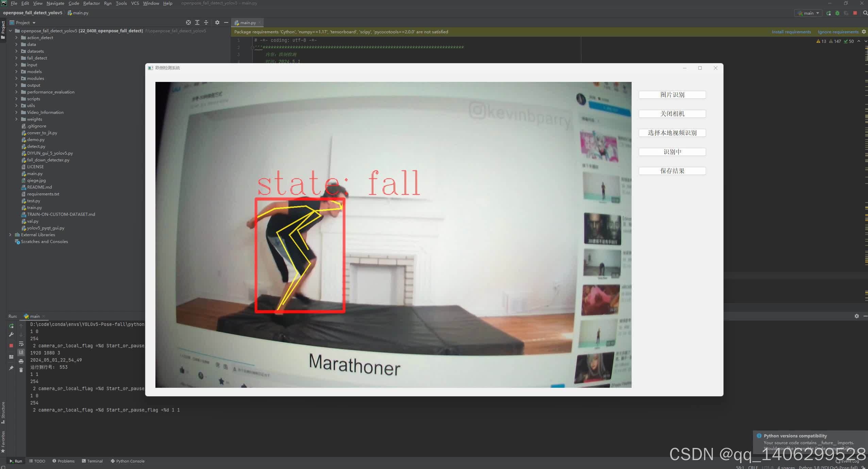Image resolution: width=868 pixels, height=469 pixels.
Task: Open Run panel settings gear
Action: [857, 316]
